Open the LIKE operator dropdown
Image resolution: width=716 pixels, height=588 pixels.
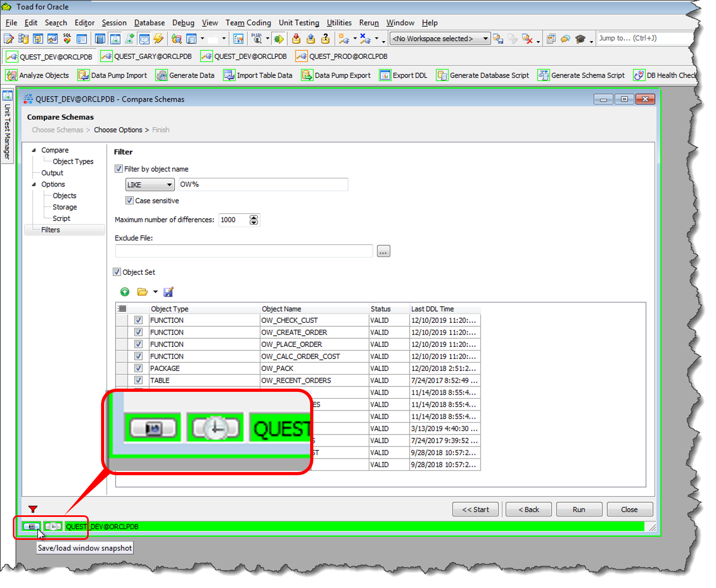pos(150,184)
